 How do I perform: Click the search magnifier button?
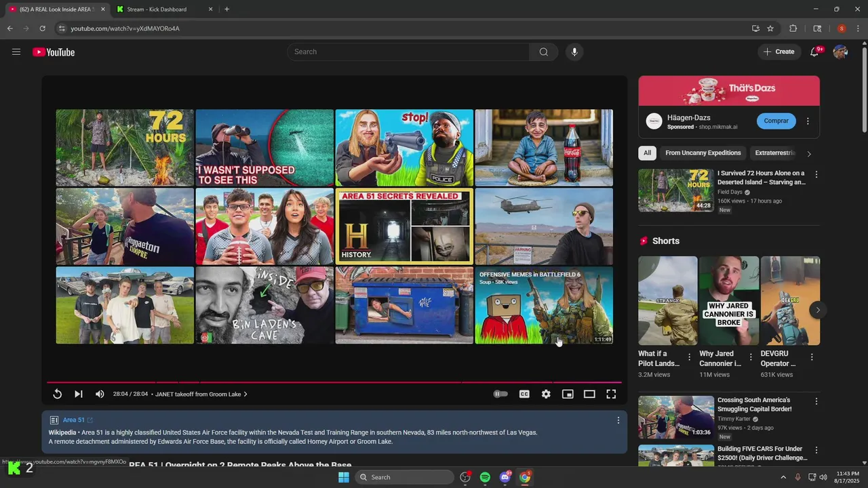tap(544, 52)
